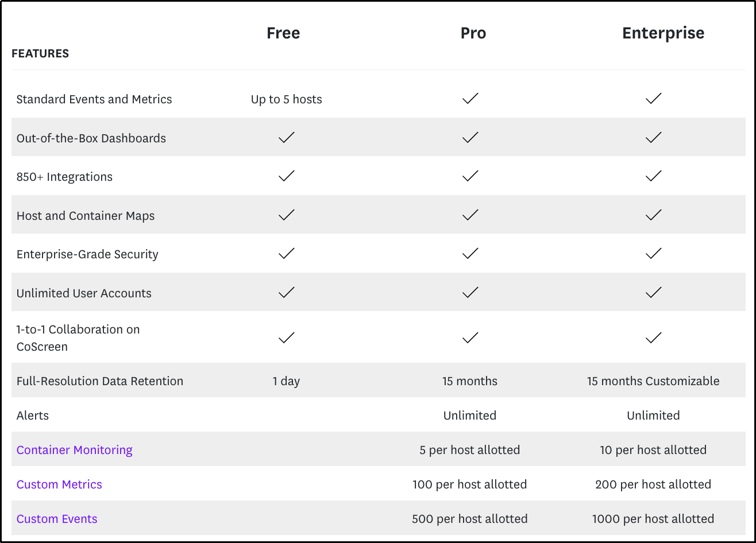This screenshot has width=756, height=543.
Task: Click Enterprise checkmark for Standard Events and Metrics
Action: point(653,99)
